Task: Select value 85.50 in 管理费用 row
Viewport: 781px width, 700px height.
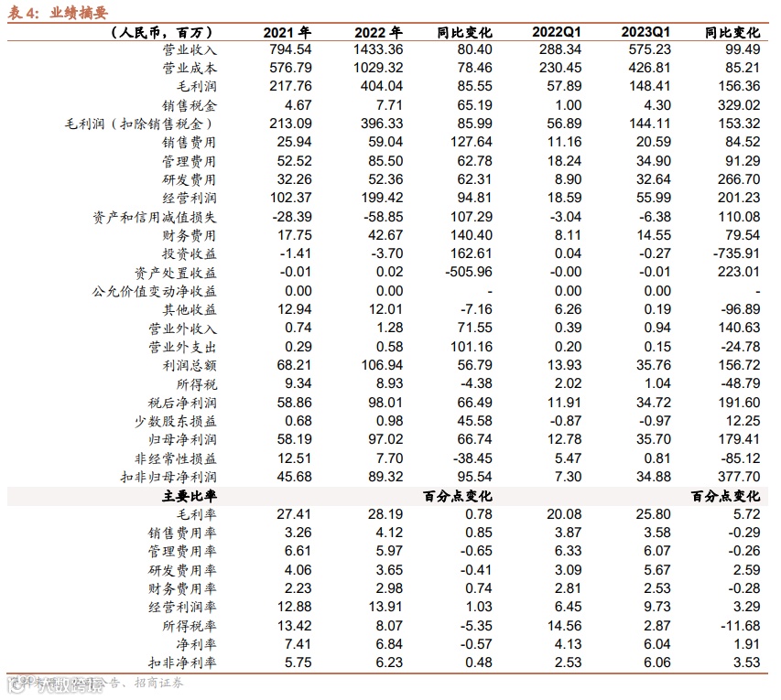Action: (x=385, y=161)
